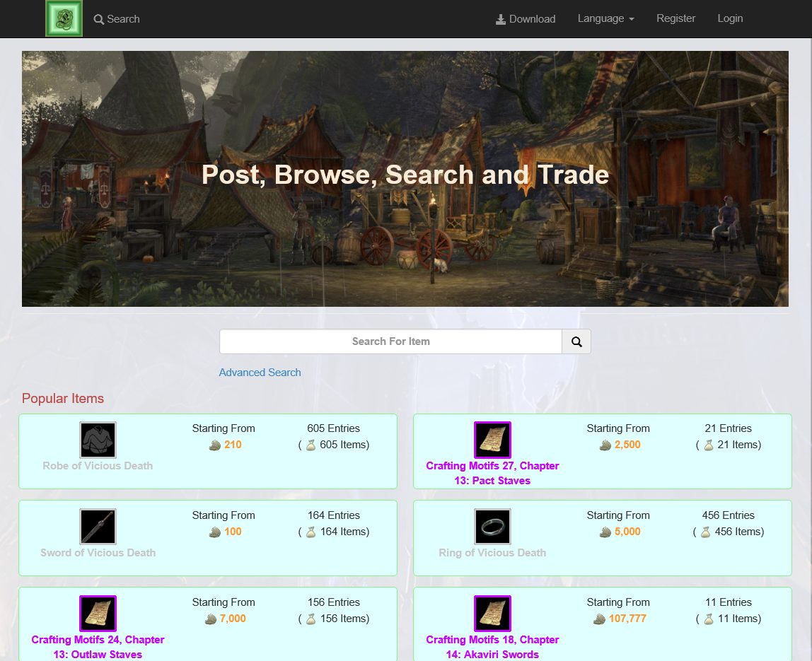Open the Register page
This screenshot has height=661, width=812.
point(675,18)
